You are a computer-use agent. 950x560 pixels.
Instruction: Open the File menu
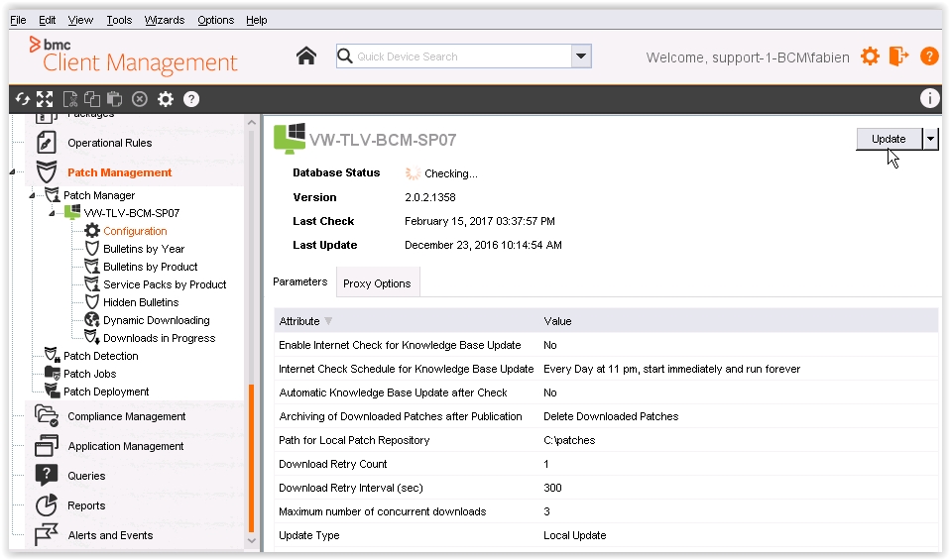[x=18, y=20]
